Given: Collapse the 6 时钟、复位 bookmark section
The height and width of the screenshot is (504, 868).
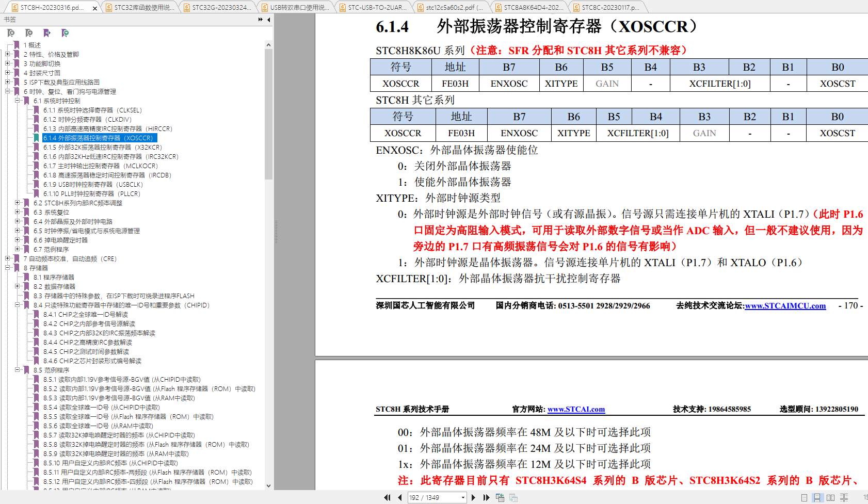Looking at the screenshot, I should (x=8, y=91).
